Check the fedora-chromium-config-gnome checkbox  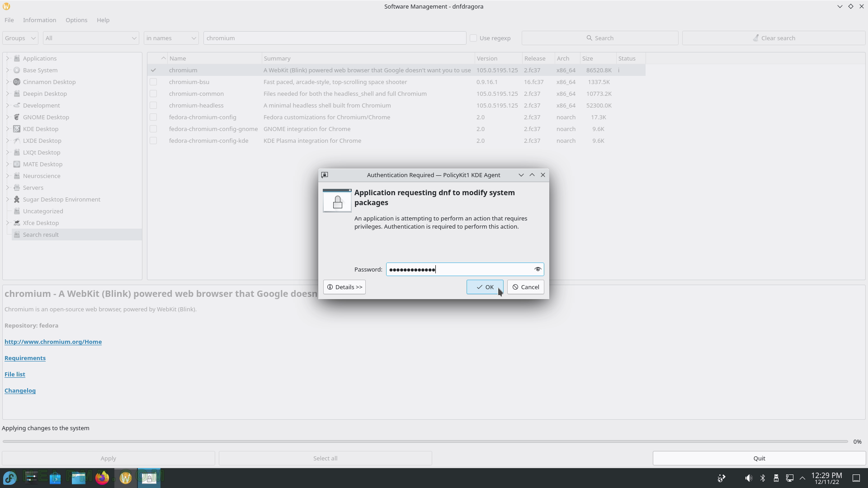[153, 129]
